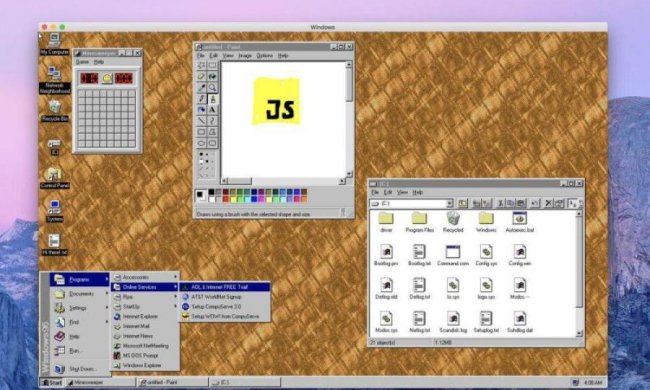Click the down arrow of C: window scrollbar
This screenshot has height=390, width=650.
coord(579,333)
